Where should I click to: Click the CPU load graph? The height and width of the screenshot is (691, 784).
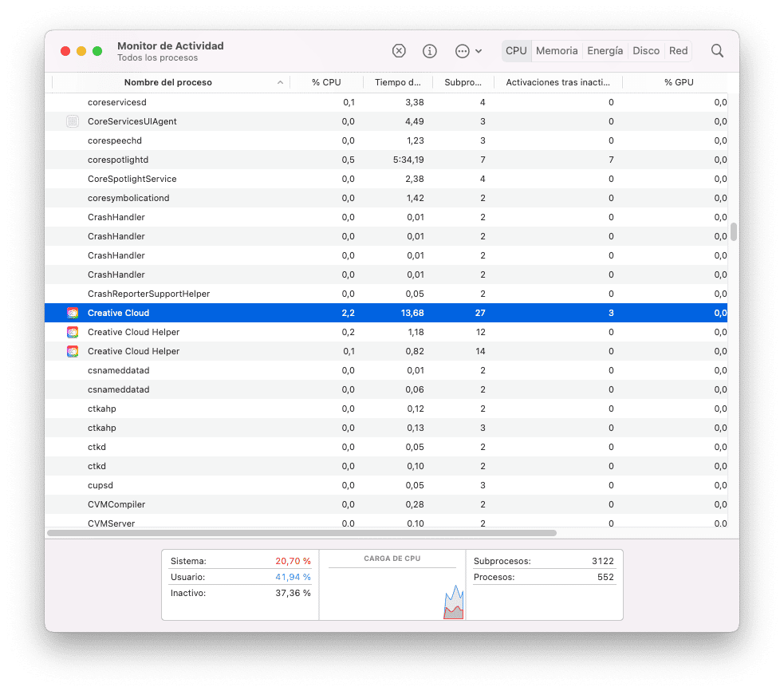392,586
